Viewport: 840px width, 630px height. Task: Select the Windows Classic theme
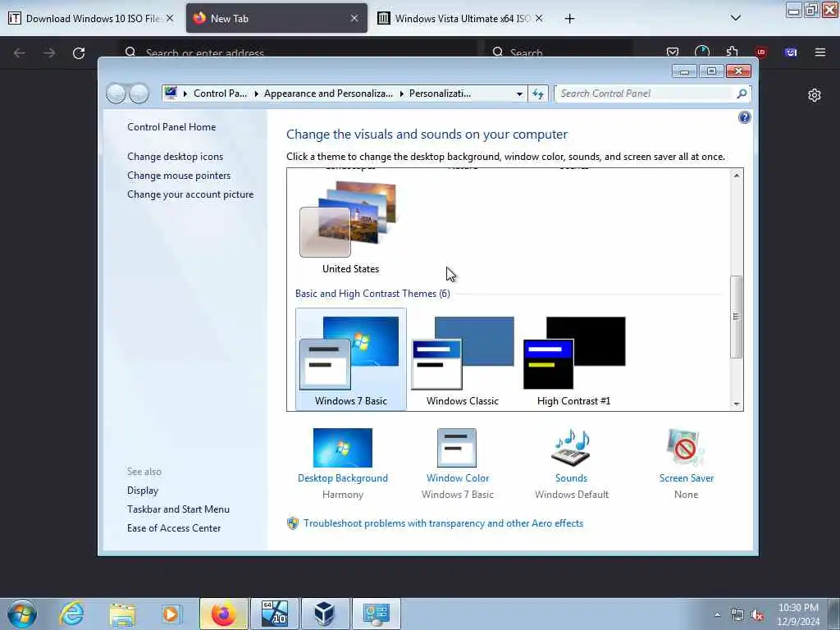(x=463, y=359)
